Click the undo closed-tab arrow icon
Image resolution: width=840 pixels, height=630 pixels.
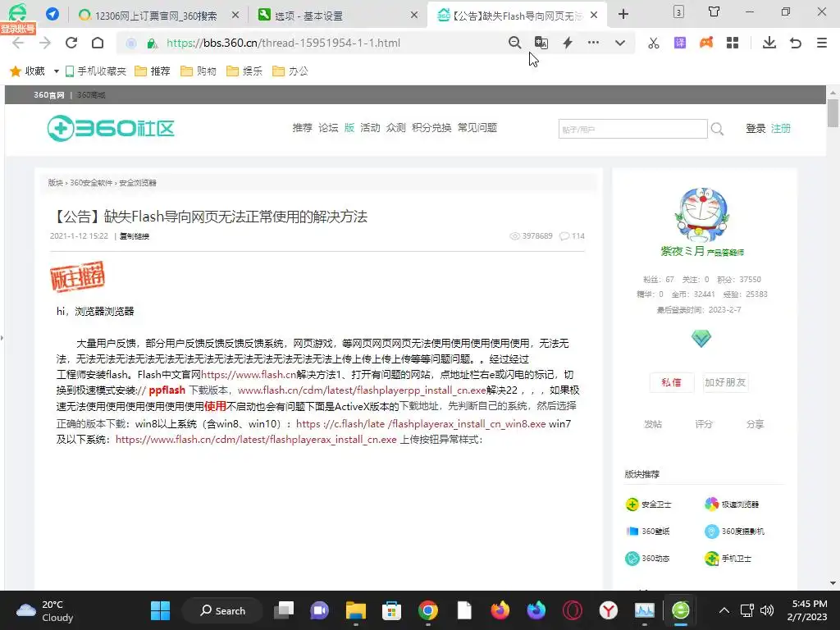coord(796,43)
